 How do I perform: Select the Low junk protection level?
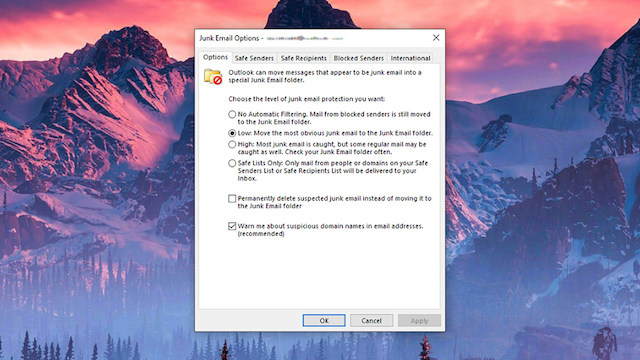click(x=232, y=133)
